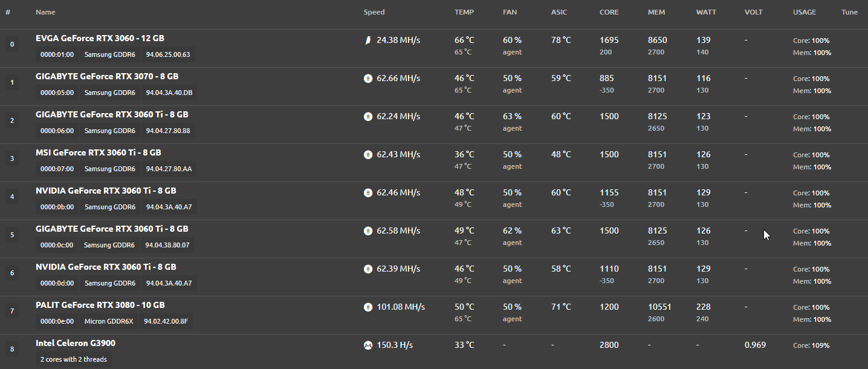Select the GPU index badge number 4
Image resolution: width=868 pixels, height=369 pixels.
tap(12, 197)
